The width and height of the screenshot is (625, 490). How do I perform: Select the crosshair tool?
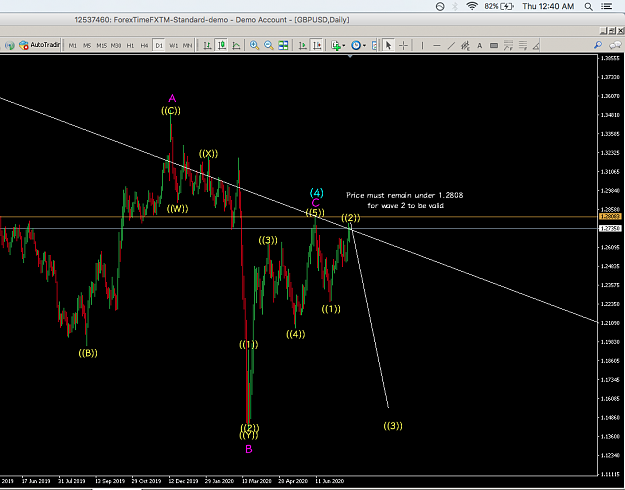403,45
